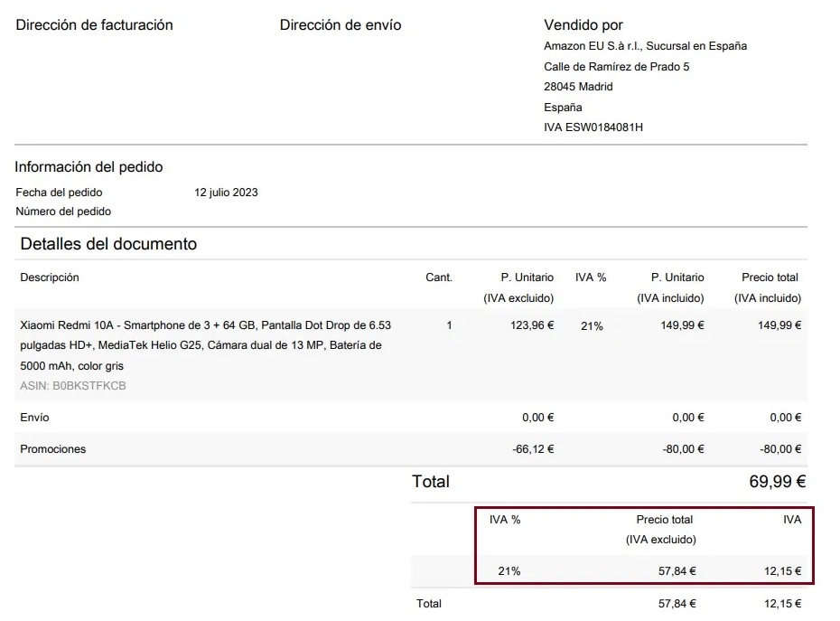Click the 69,99 € total amount
Image resolution: width=840 pixels, height=621 pixels.
pyautogui.click(x=778, y=482)
